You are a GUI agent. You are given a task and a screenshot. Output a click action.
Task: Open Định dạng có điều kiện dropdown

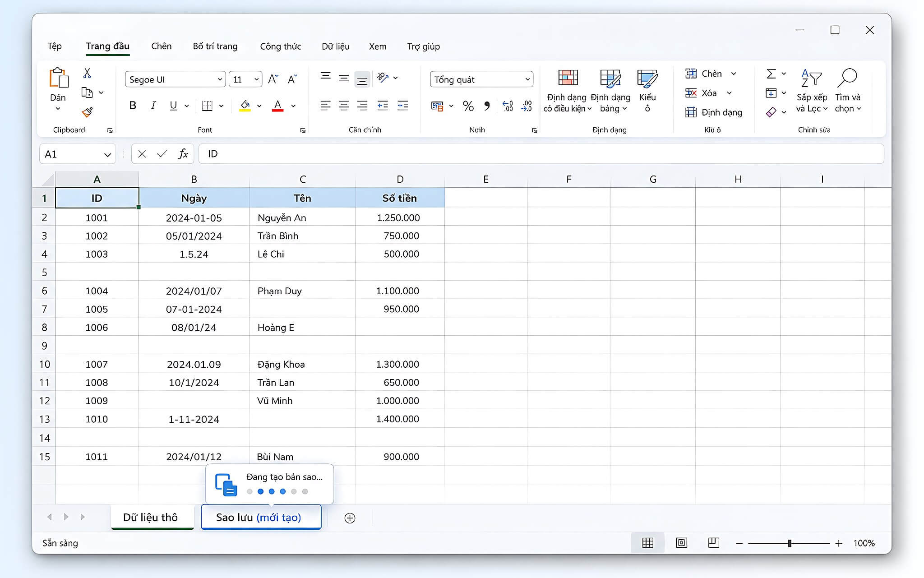click(568, 91)
